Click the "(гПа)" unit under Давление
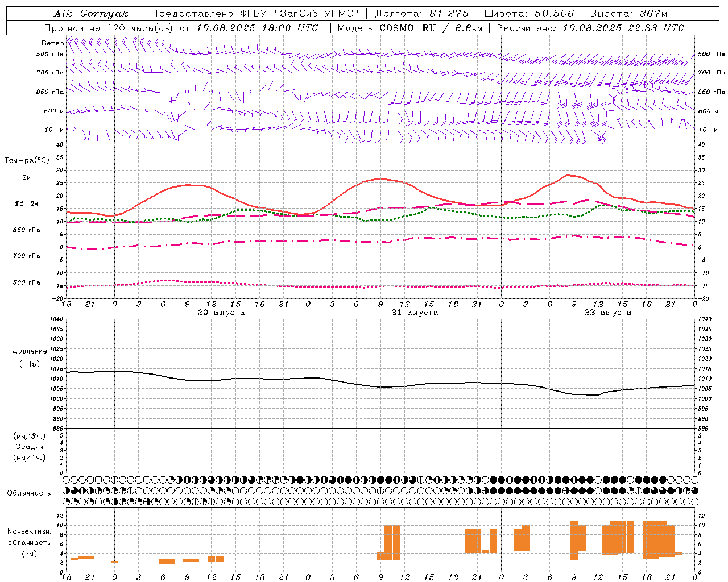Image resolution: width=728 pixels, height=582 pixels. pos(30,364)
